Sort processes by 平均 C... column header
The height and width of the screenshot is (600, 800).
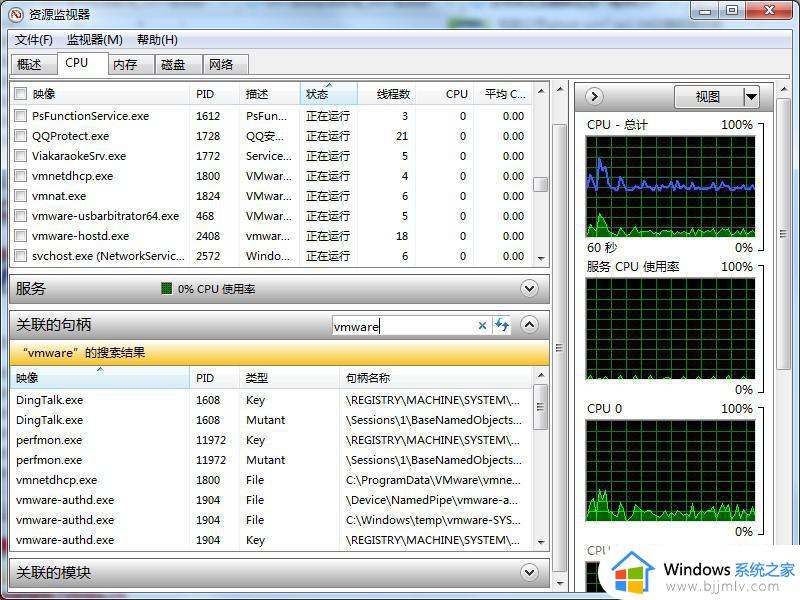pos(503,94)
